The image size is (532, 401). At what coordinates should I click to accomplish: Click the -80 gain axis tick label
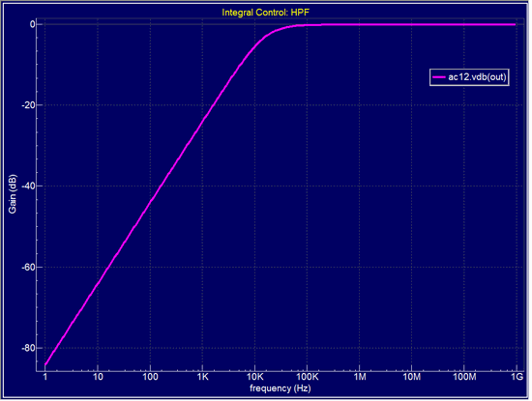[28, 348]
